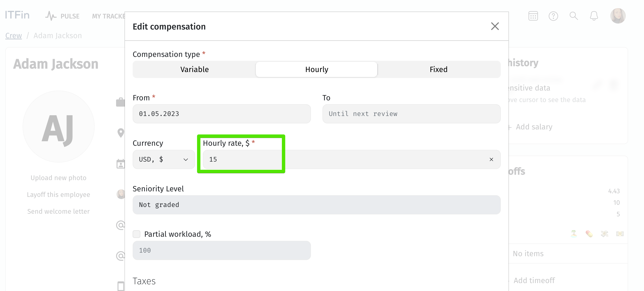The image size is (644, 291).
Task: Click the pill sick leave icon
Action: (589, 234)
